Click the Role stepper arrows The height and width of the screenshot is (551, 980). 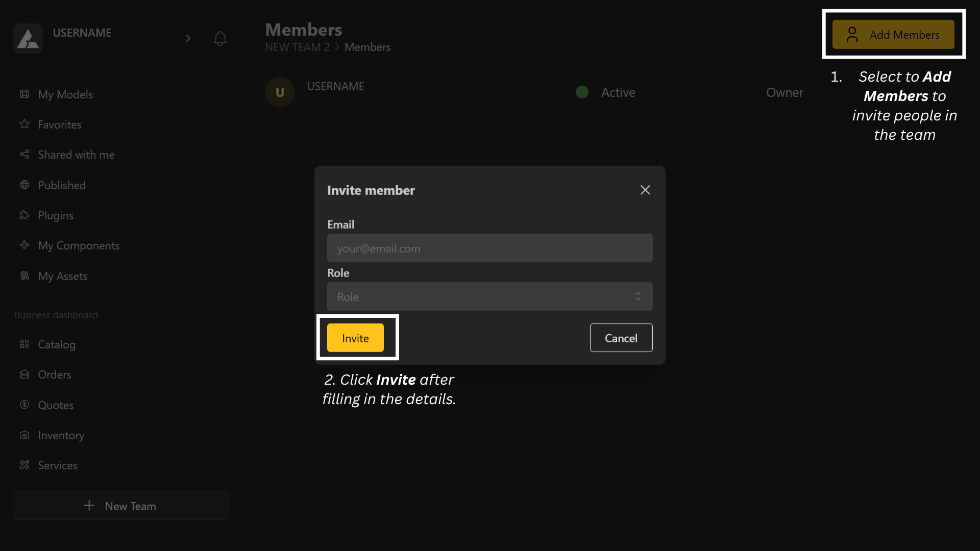(638, 296)
